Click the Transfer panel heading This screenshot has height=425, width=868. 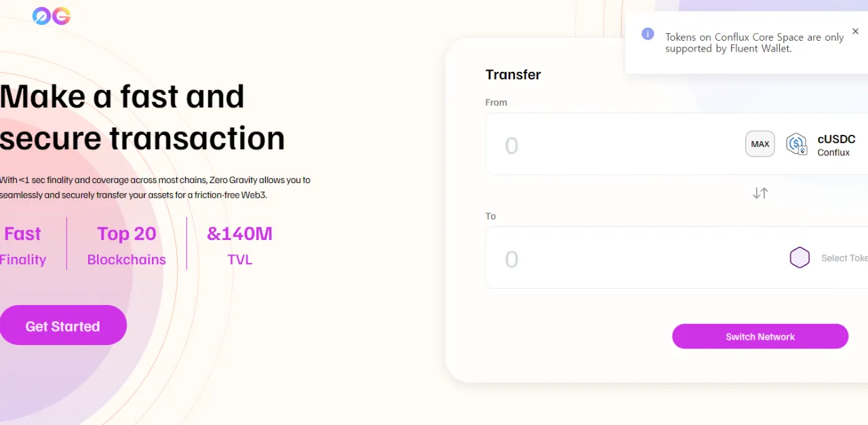pos(513,75)
